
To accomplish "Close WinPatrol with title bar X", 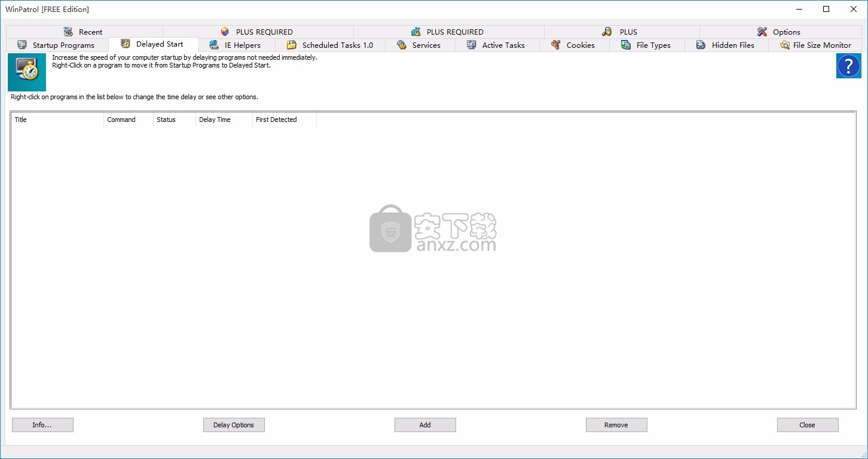I will click(x=854, y=9).
